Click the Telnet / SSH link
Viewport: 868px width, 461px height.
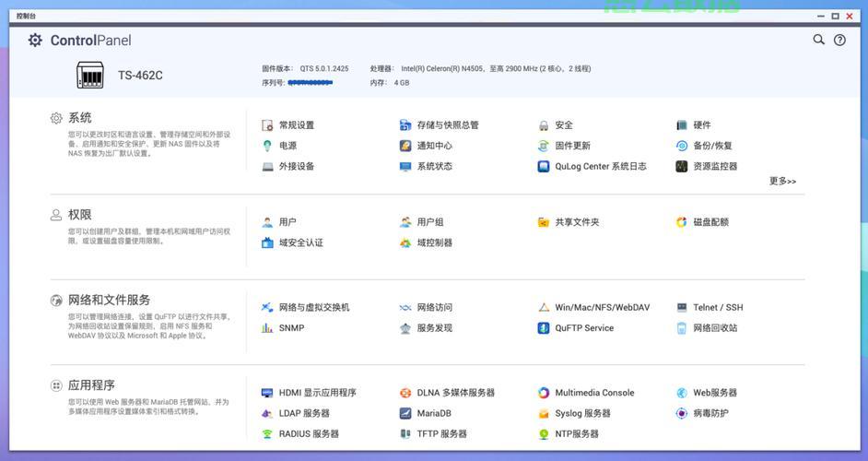tap(718, 308)
